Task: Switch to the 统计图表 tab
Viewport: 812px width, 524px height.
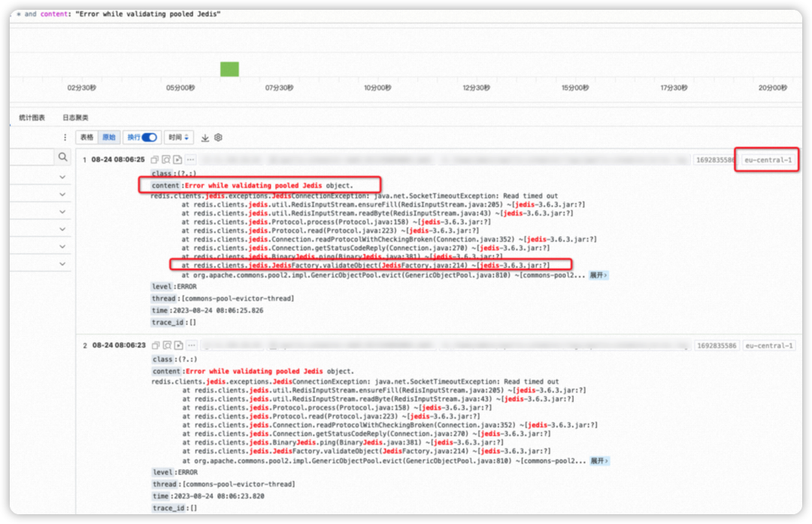Action: tap(32, 118)
